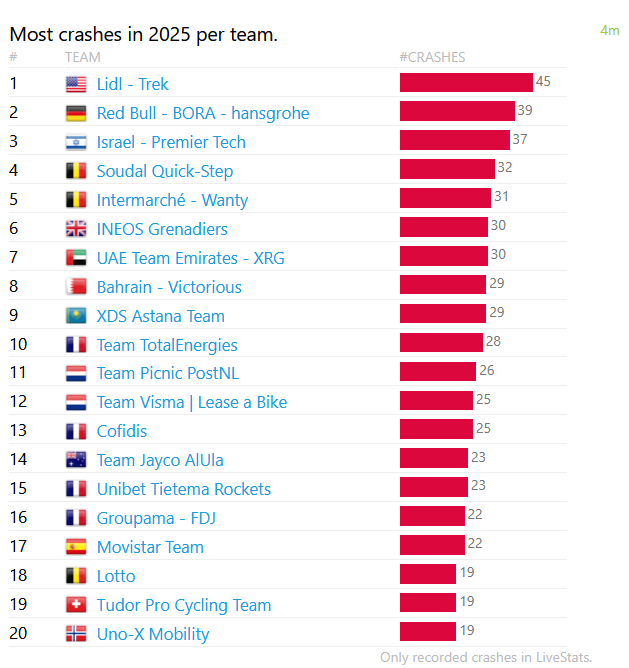The width and height of the screenshot is (629, 668).
Task: Click the Israeli flag icon in row 3
Action: (76, 142)
